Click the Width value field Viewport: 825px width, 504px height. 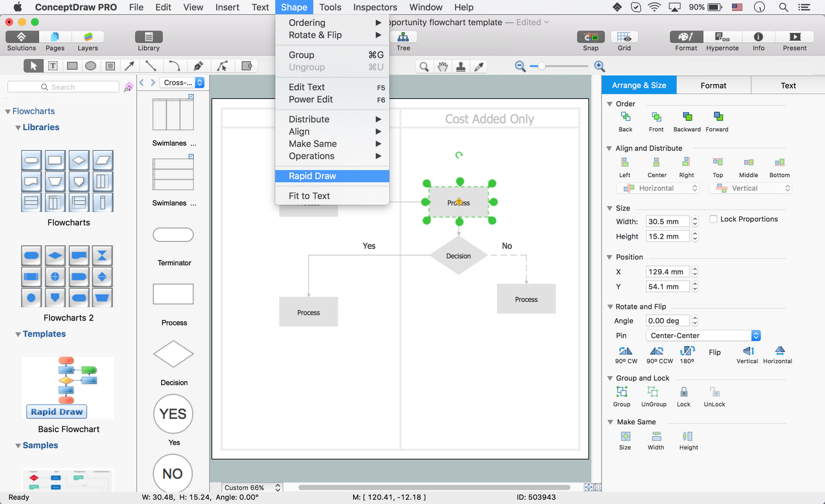667,221
